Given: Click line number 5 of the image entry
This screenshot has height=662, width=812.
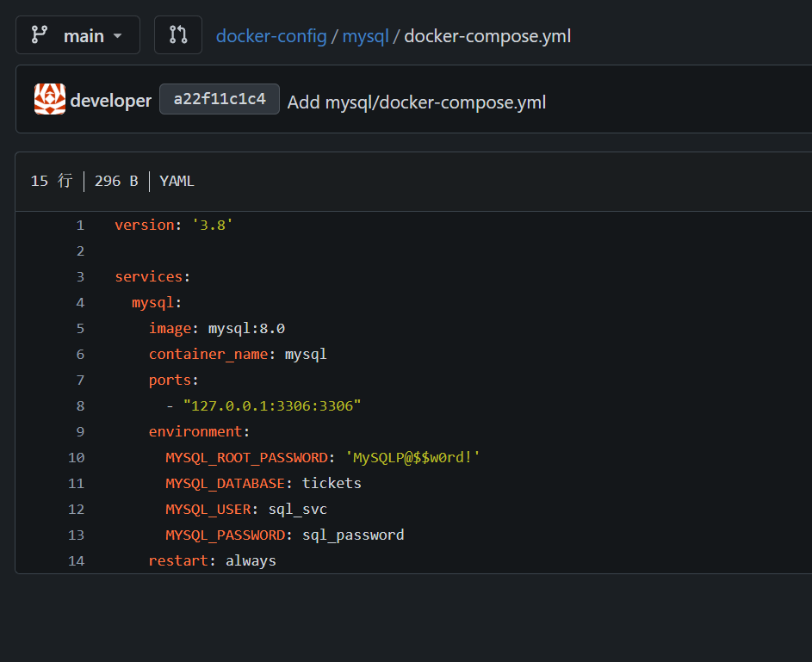Looking at the screenshot, I should 80,328.
